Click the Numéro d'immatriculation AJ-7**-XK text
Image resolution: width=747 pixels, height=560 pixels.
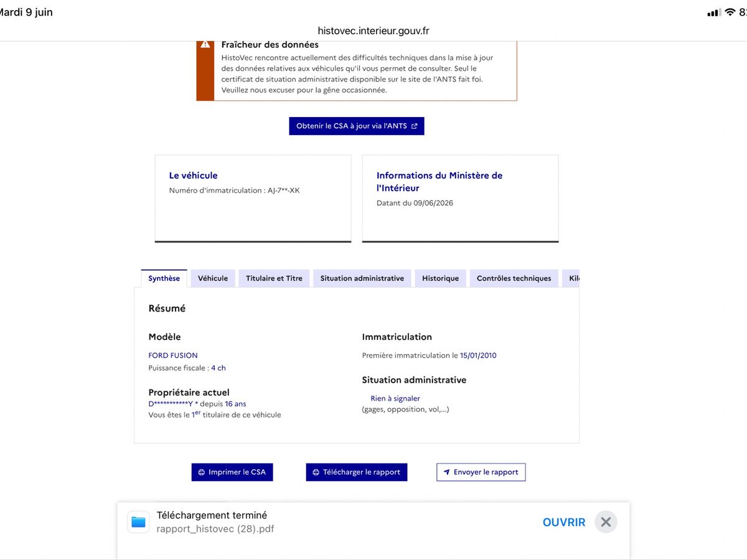[235, 190]
